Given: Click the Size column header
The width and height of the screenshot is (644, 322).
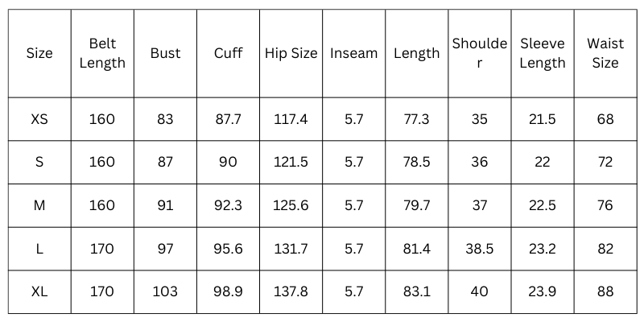Looking at the screenshot, I should point(39,53).
